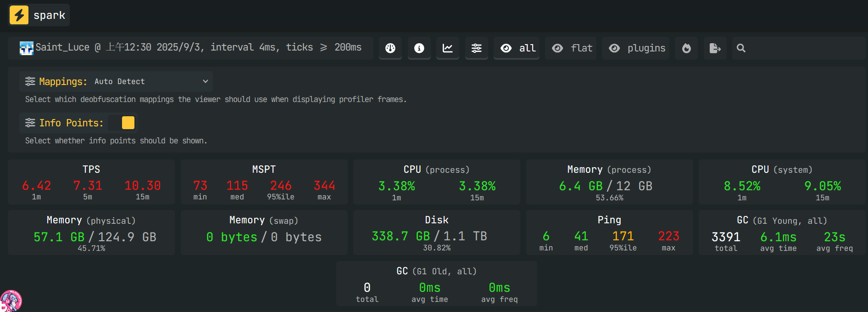868x312 pixels.
Task: Click the TPS statistics widget
Action: click(91, 182)
